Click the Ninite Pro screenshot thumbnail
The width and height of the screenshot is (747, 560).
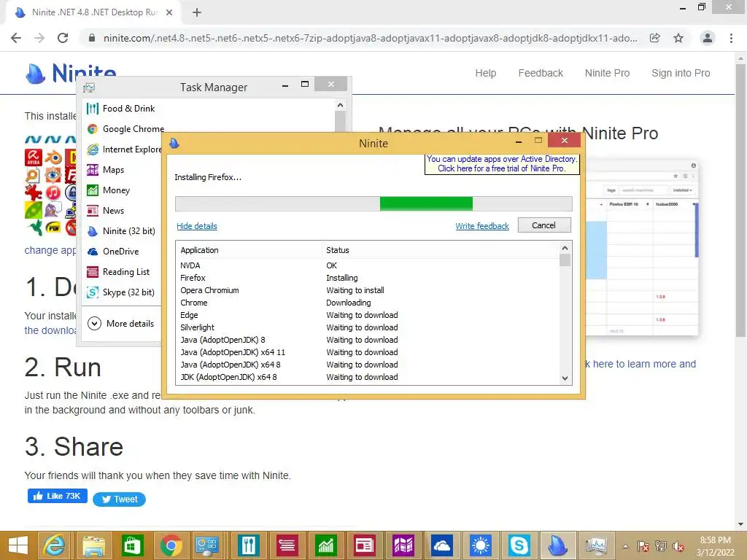(642, 248)
